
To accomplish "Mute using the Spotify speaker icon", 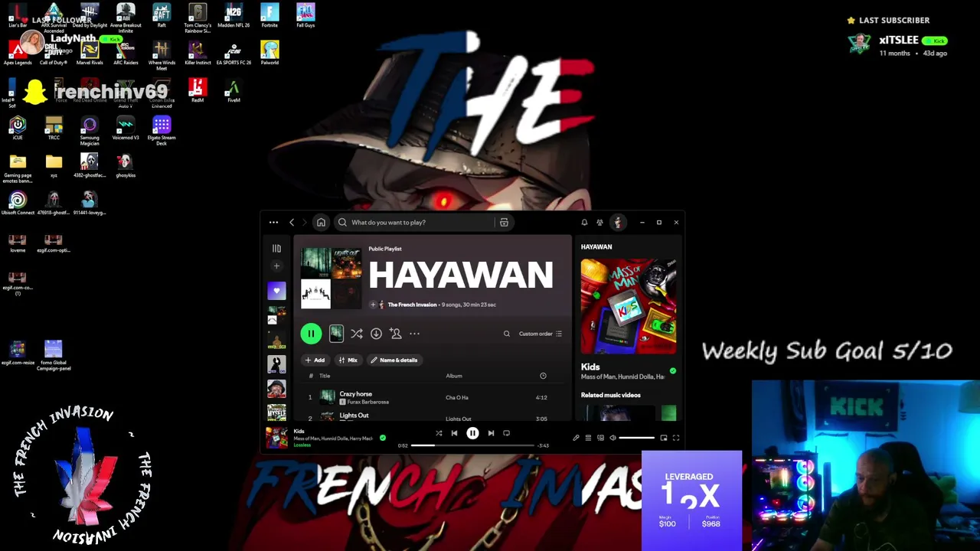I will coord(612,438).
